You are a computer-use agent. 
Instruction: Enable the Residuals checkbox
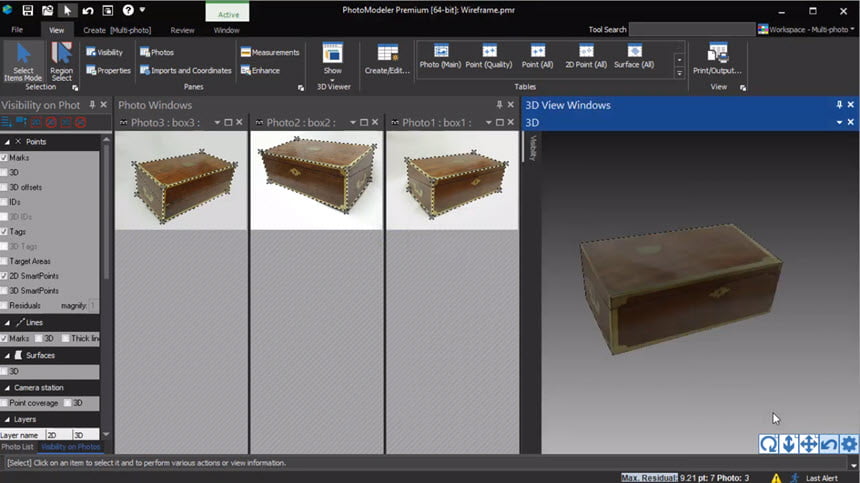click(4, 305)
